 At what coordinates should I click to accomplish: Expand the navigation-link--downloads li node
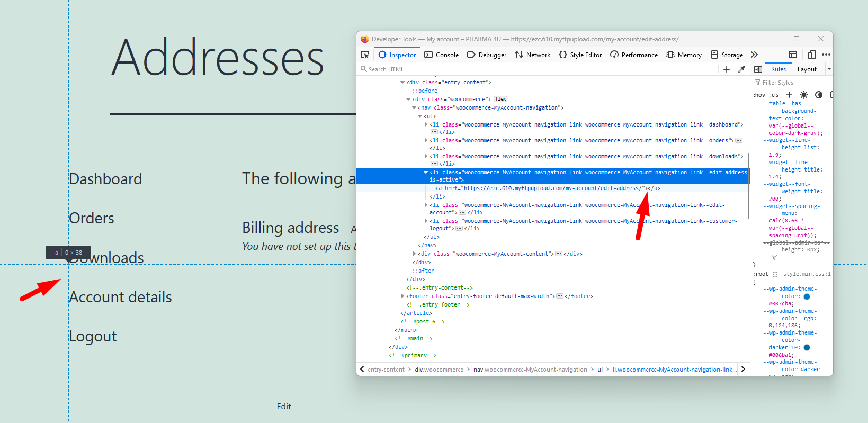point(426,157)
